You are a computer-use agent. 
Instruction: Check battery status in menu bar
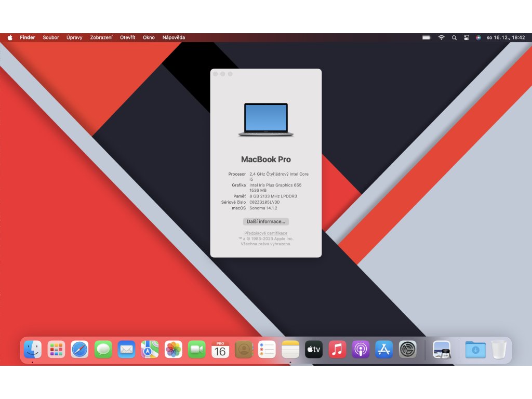(x=427, y=37)
